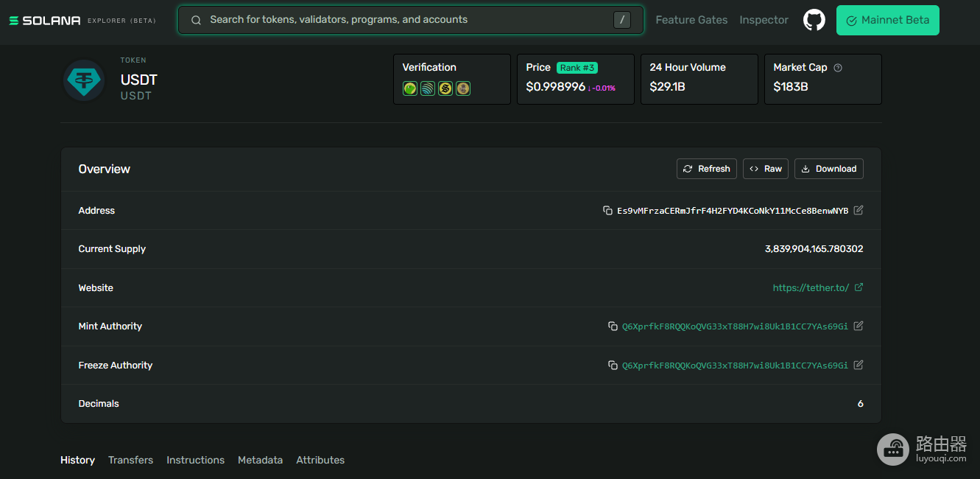The width and height of the screenshot is (980, 479).
Task: Click the first green verification badge icon
Action: pos(410,88)
